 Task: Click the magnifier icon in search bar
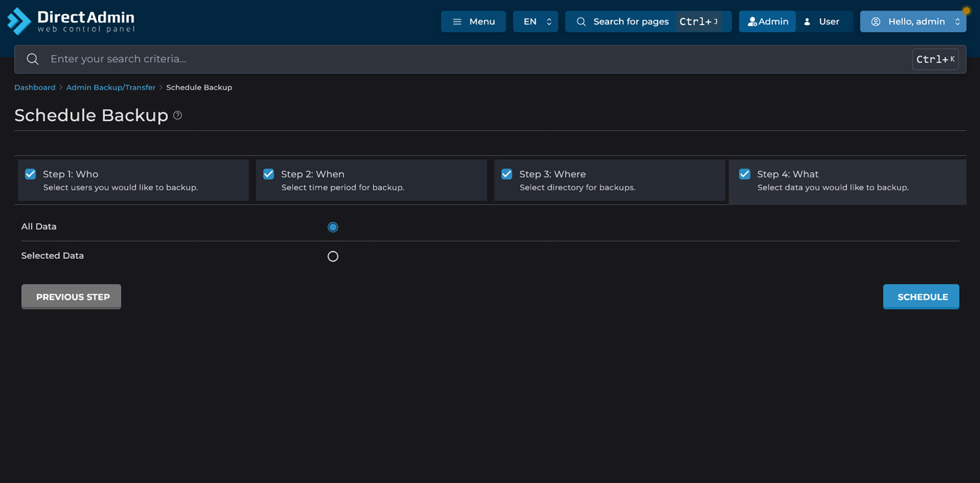pos(32,59)
